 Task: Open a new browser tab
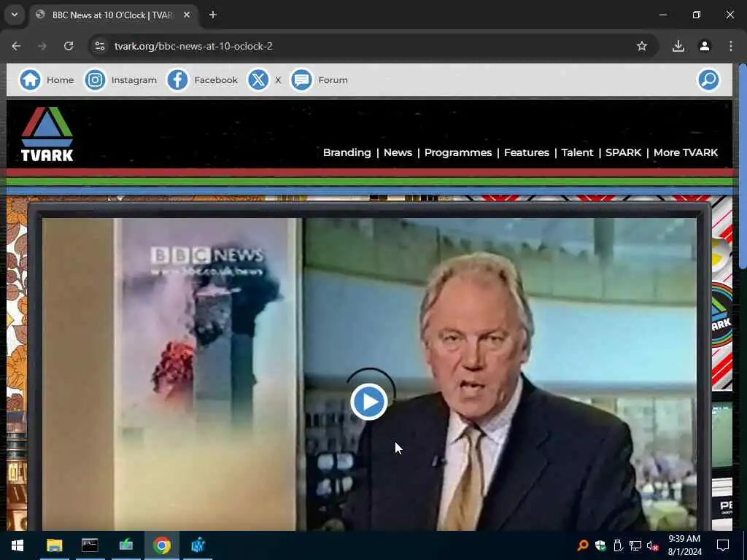click(x=213, y=15)
